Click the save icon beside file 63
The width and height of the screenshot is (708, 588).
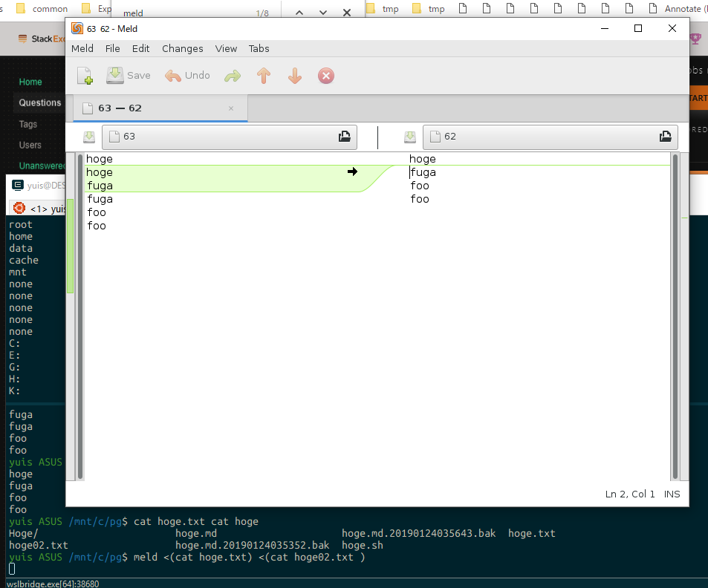coord(89,137)
